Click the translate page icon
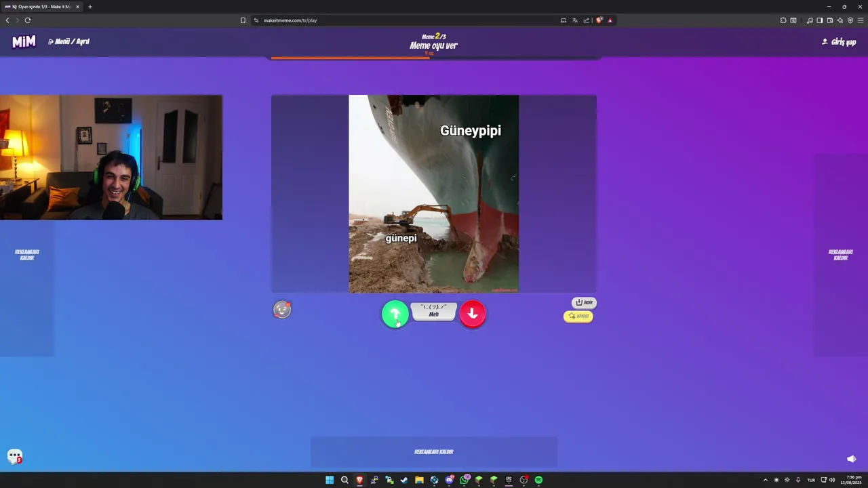The image size is (868, 488). 575,20
